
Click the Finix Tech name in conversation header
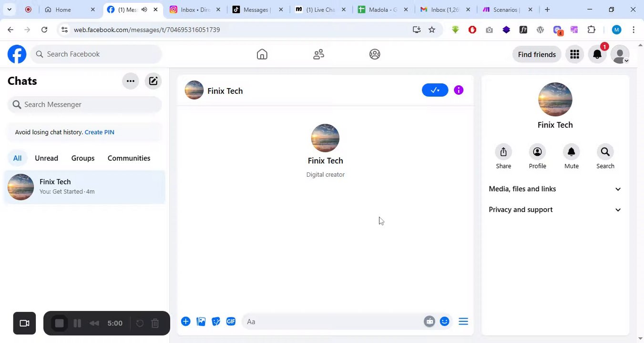[225, 91]
